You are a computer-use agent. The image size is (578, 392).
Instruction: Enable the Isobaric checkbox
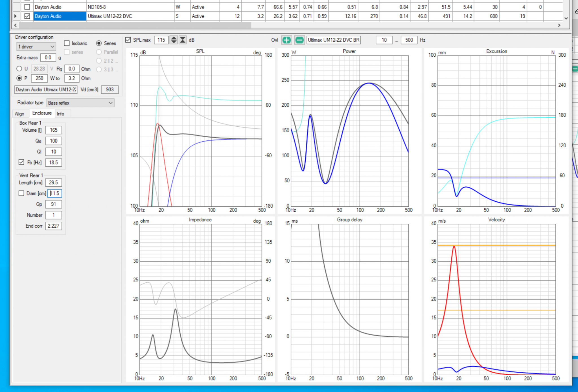(x=67, y=43)
